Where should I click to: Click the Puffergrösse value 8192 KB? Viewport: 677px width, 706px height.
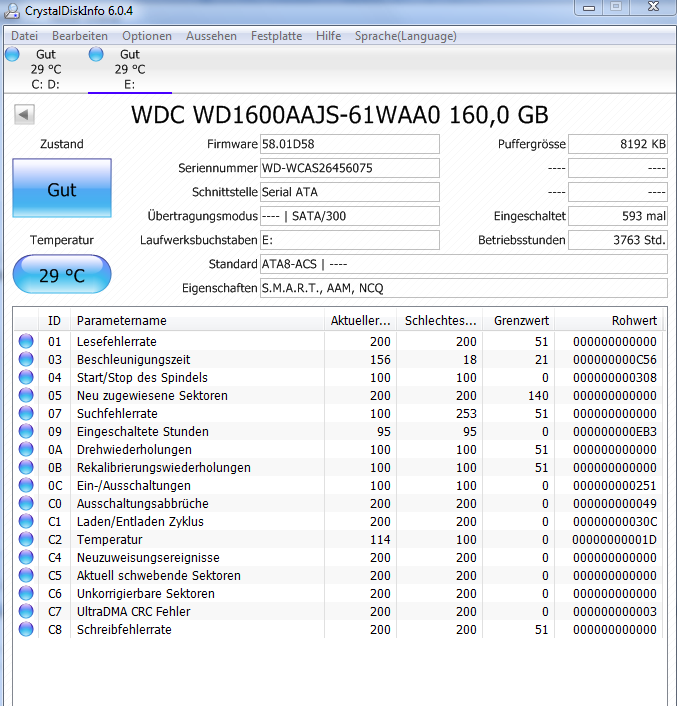coord(618,144)
